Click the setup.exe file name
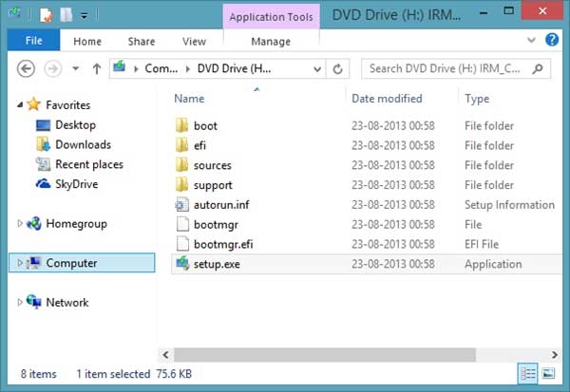This screenshot has width=570, height=392. tap(217, 264)
